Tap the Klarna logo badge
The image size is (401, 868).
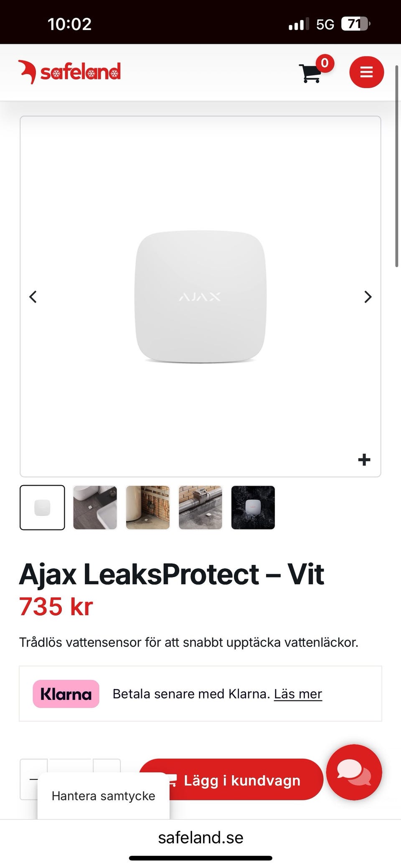pos(66,694)
